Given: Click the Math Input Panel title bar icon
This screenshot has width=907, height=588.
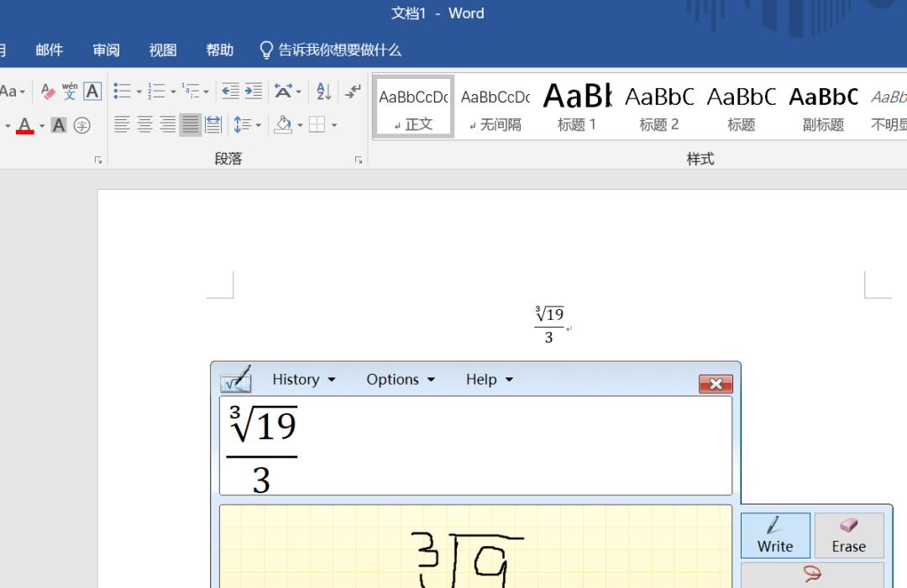Looking at the screenshot, I should 236,380.
